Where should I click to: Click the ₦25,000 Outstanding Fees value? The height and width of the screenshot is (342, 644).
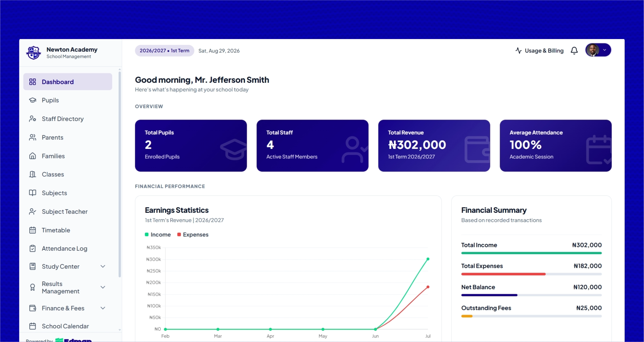[x=589, y=308]
